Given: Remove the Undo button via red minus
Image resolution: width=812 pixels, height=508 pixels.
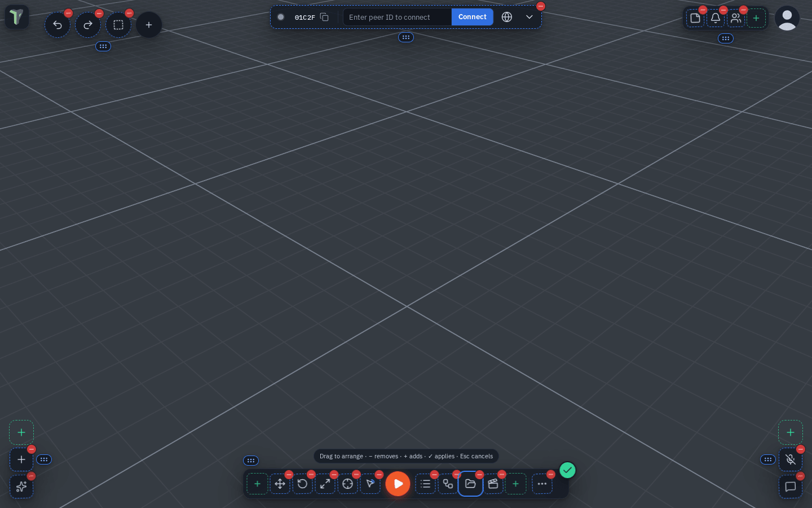Looking at the screenshot, I should point(68,13).
